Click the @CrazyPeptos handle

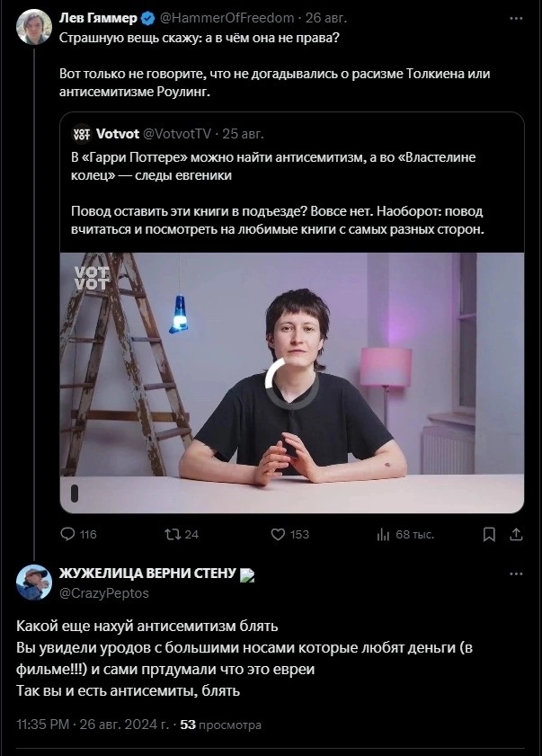tap(104, 592)
